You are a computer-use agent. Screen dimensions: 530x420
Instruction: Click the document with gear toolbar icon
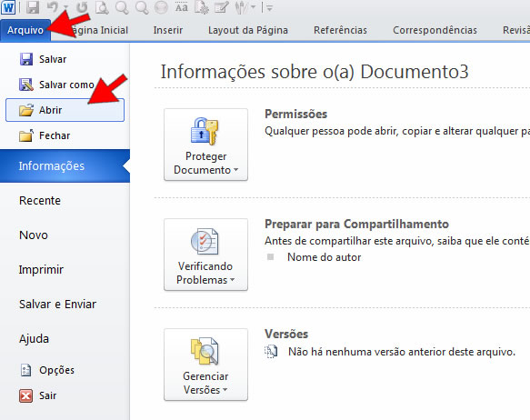[x=202, y=7]
